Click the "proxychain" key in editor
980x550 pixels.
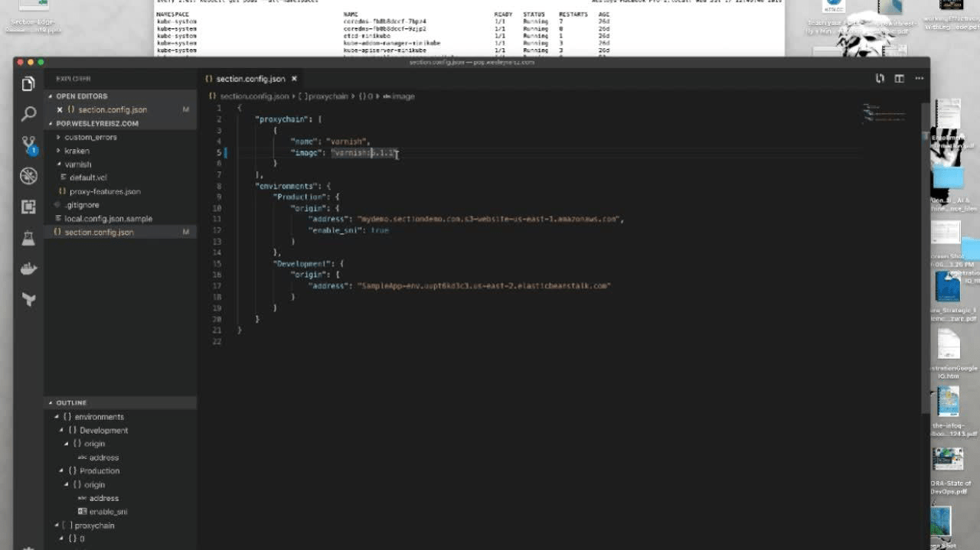click(283, 119)
